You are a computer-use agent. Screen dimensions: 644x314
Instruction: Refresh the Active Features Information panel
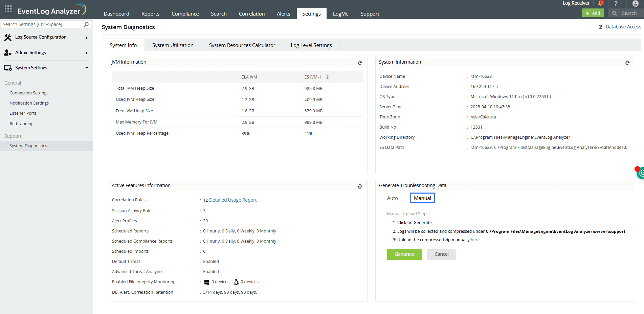pos(360,186)
